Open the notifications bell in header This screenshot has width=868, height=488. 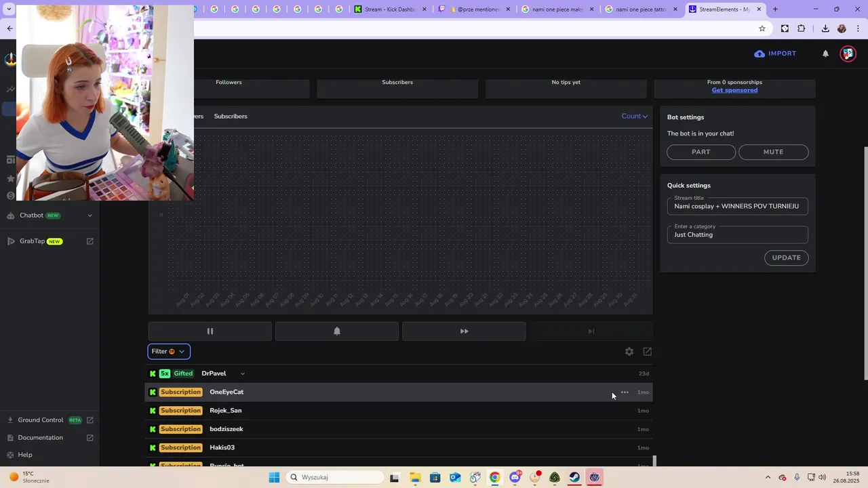coord(825,54)
